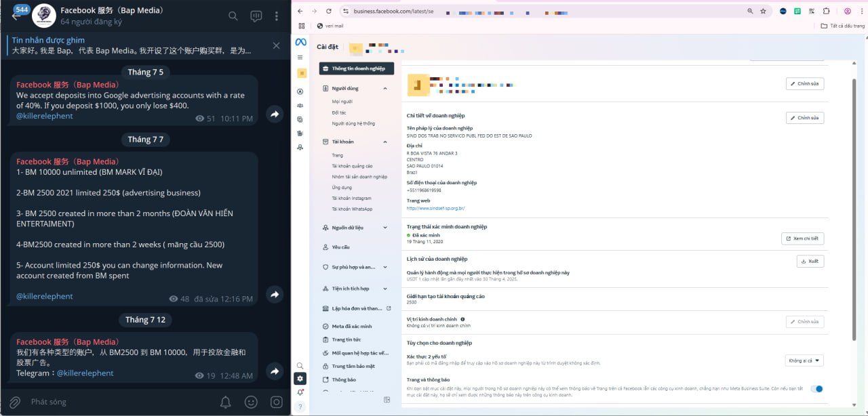Open the pinned message Tin nhắn được ghim
This screenshot has width=868, height=416.
(x=136, y=45)
